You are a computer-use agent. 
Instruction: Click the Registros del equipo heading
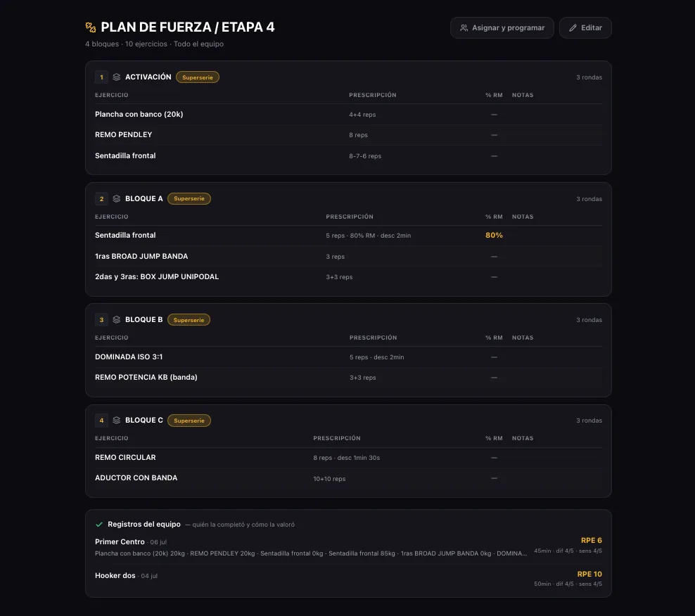point(144,525)
